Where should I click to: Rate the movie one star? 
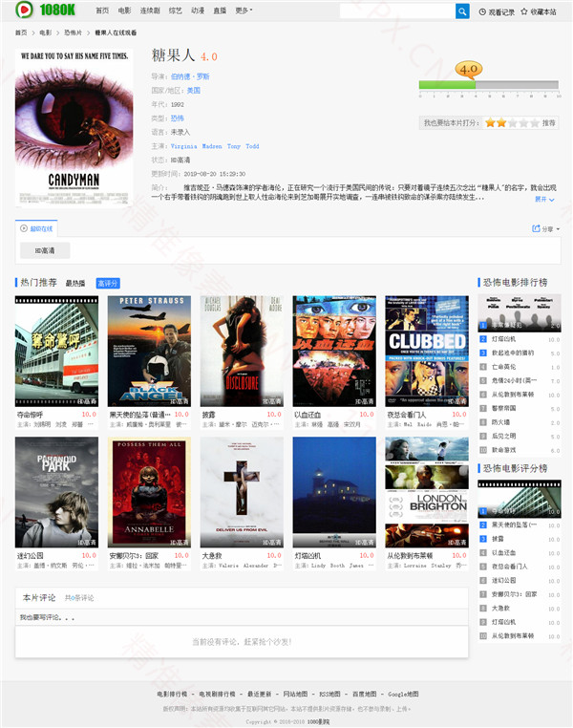(x=490, y=123)
